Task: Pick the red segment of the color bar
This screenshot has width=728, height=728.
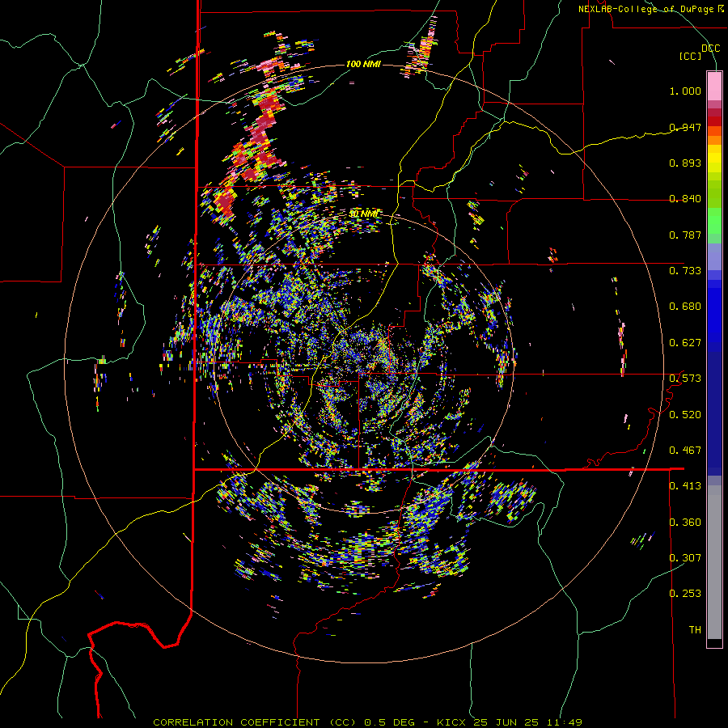Action: [714, 121]
